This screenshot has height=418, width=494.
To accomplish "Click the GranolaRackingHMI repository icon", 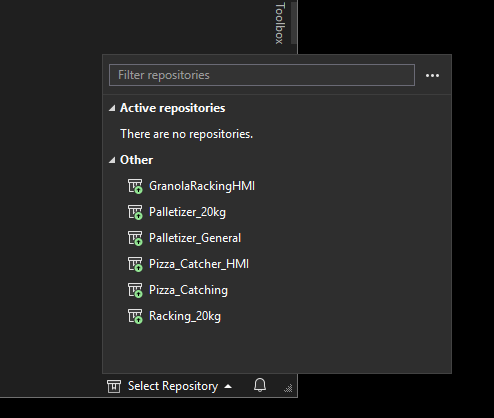I will [x=135, y=186].
